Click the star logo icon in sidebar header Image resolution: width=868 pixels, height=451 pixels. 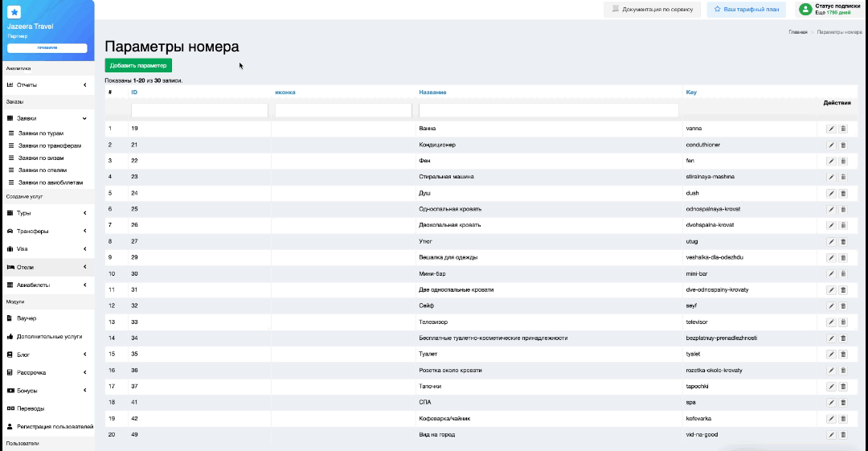point(14,12)
